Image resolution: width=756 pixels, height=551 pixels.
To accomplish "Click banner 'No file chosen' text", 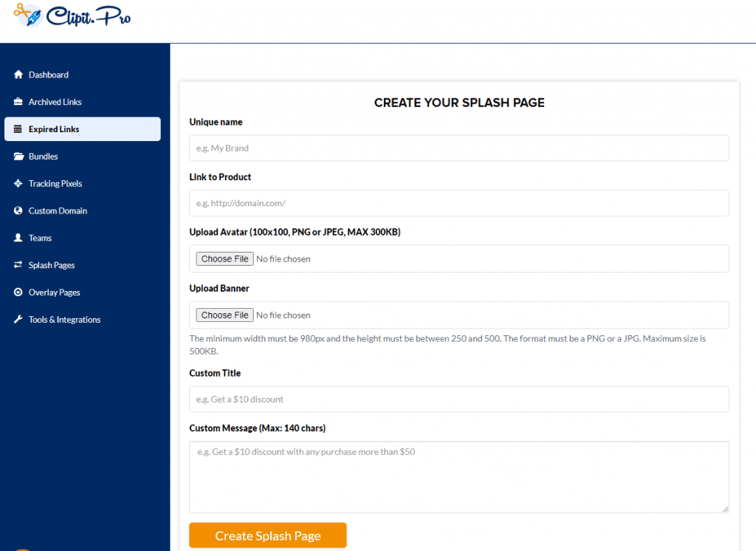I will (283, 315).
